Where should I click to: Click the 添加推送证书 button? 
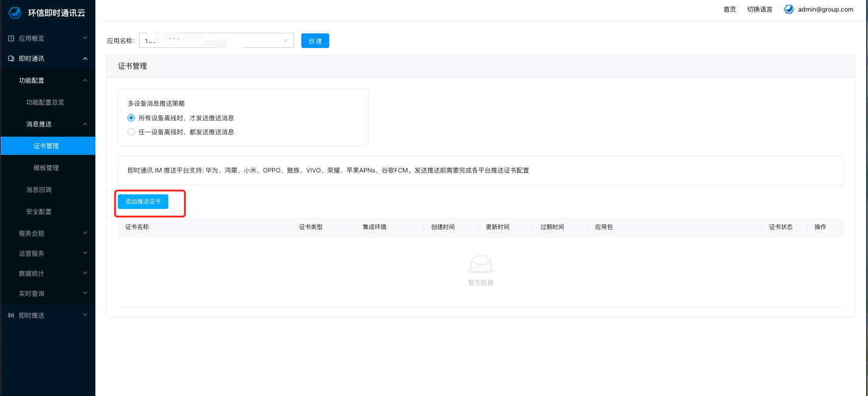(143, 201)
